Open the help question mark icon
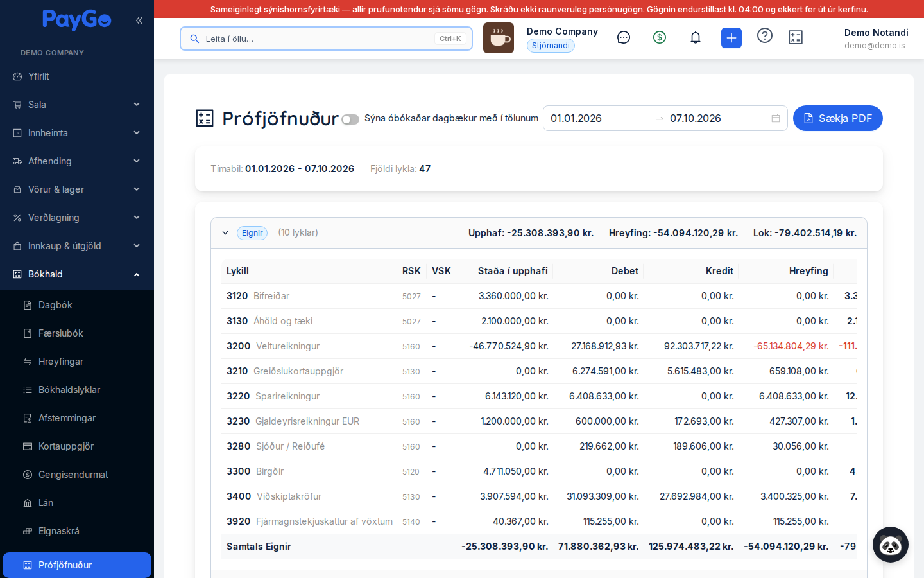Image resolution: width=924 pixels, height=578 pixels. pos(765,35)
